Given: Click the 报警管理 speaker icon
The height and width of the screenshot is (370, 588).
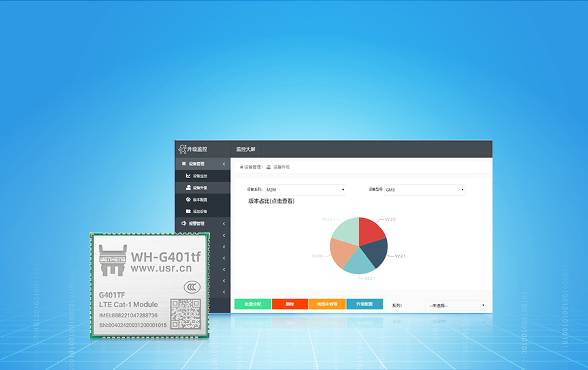Looking at the screenshot, I should [184, 224].
